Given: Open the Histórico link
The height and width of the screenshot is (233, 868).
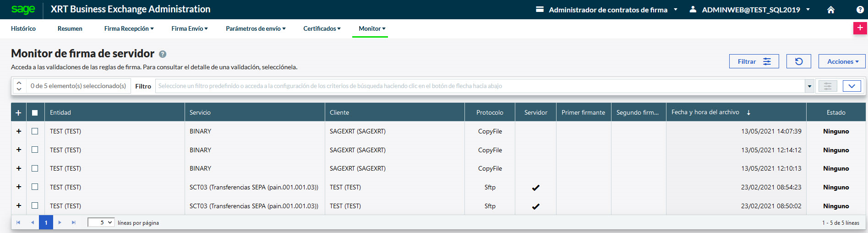Looking at the screenshot, I should [23, 28].
